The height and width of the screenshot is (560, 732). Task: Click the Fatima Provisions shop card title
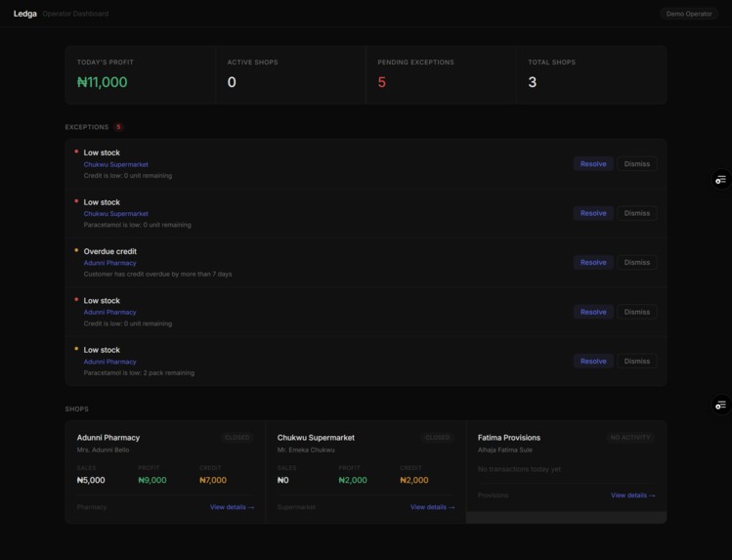pos(509,438)
